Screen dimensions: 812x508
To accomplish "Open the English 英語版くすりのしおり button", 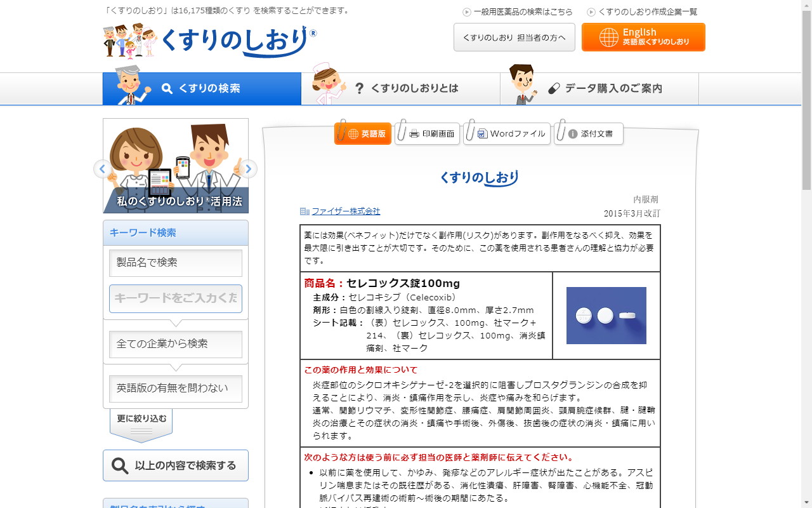I will pyautogui.click(x=643, y=37).
